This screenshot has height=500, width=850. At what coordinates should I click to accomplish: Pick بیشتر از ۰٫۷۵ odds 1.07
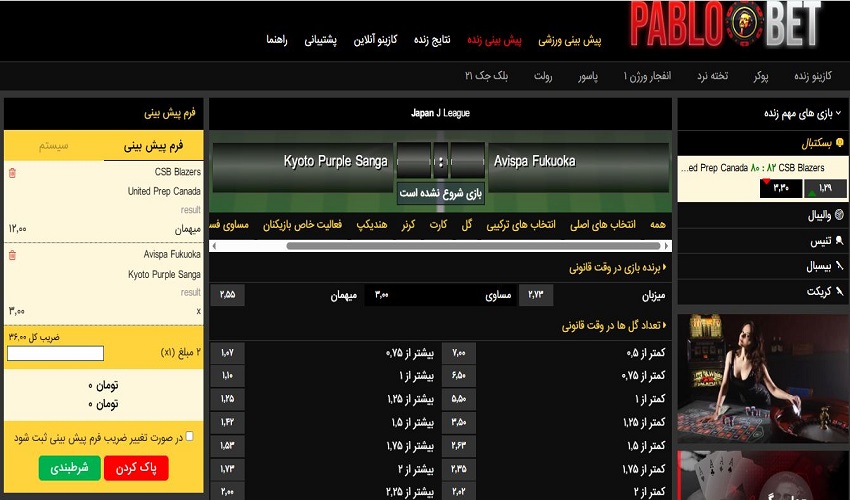tap(227, 353)
